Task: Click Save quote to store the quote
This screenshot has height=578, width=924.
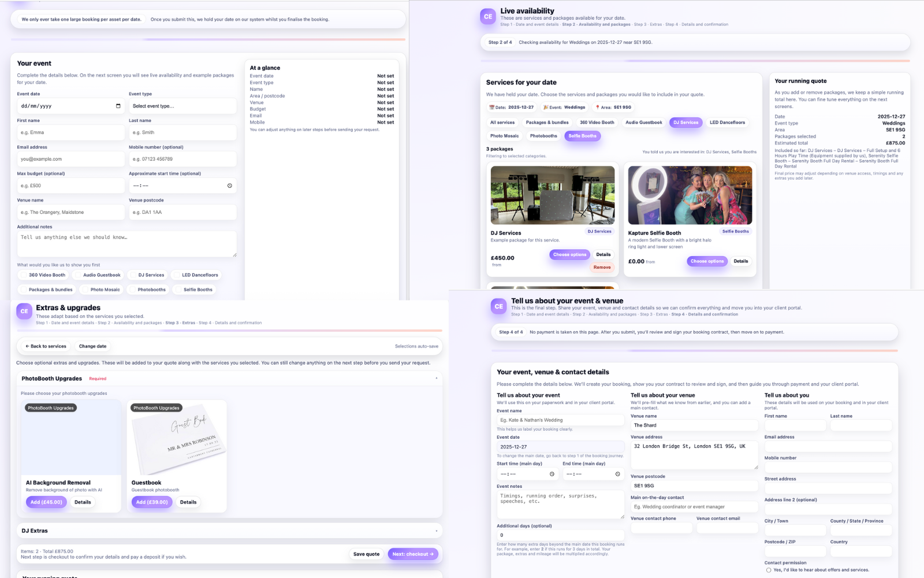Action: 366,554
